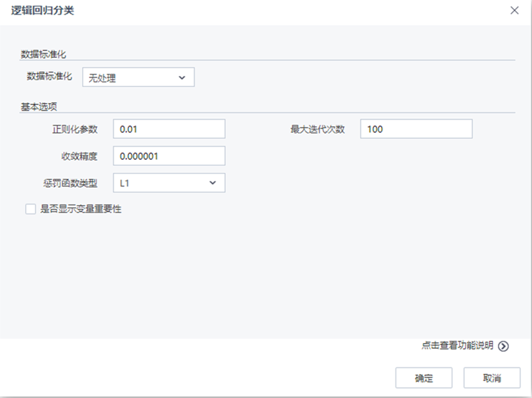Click the X to close the dialog
Viewport: 532px width, 398px height.
pyautogui.click(x=515, y=10)
